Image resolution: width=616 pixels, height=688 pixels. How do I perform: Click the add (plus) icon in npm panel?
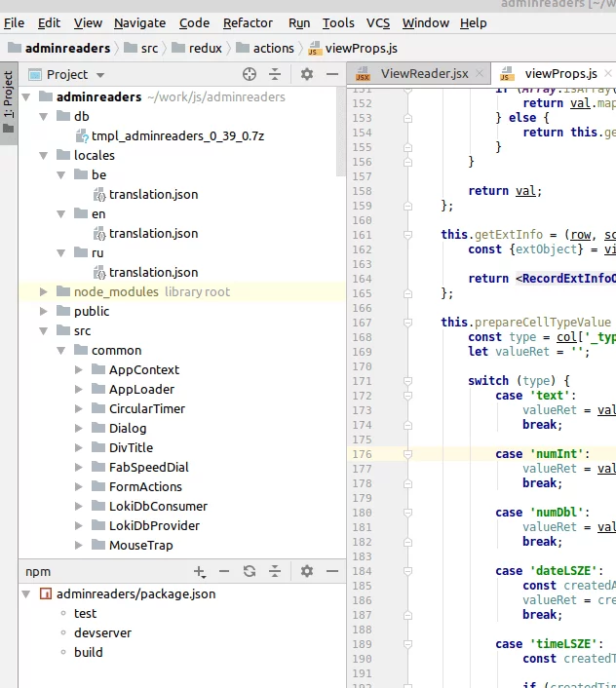pos(200,571)
